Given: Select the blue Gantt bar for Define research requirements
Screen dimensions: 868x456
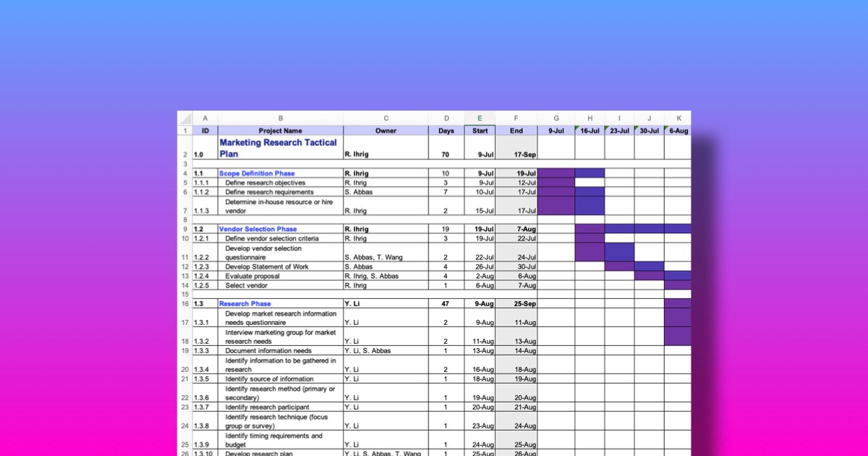Looking at the screenshot, I should tap(590, 193).
